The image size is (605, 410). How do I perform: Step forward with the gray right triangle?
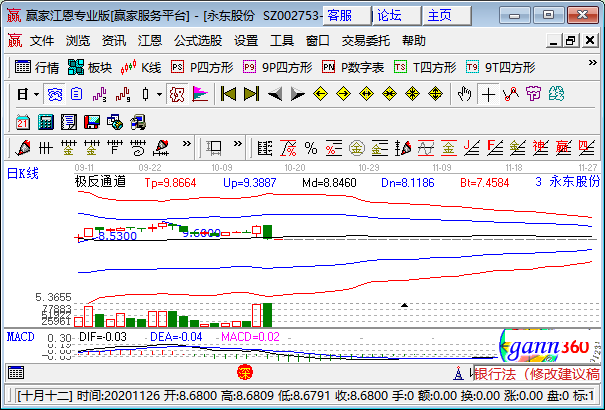click(x=297, y=94)
